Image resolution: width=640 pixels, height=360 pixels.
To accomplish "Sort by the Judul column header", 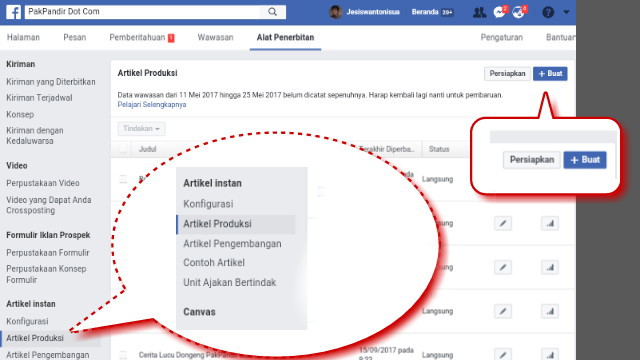I will click(x=147, y=149).
